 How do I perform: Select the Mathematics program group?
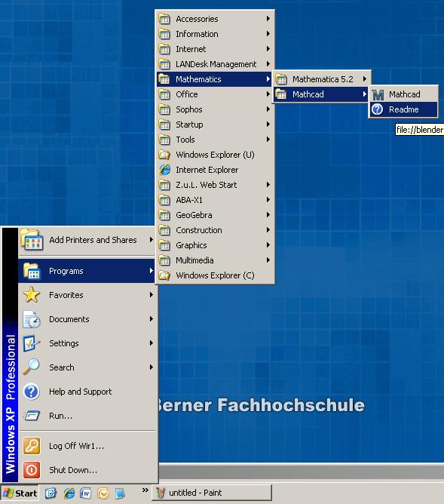coord(215,79)
